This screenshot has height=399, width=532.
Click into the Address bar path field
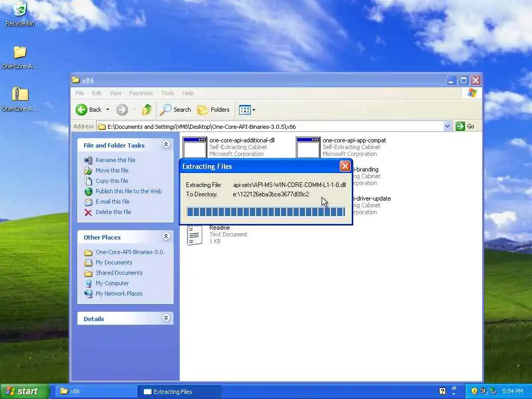click(x=270, y=127)
